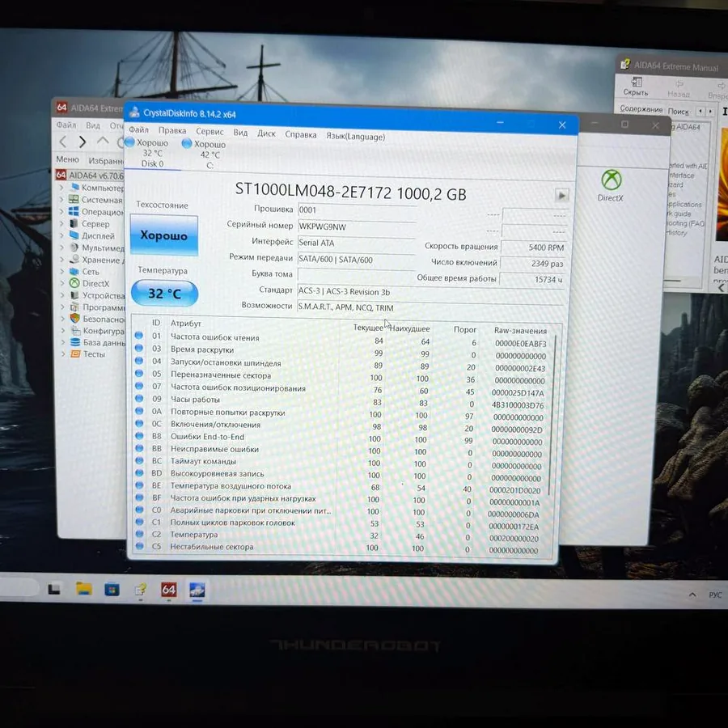Expand the Тесты node in AIDA64
728x728 pixels.
(62, 353)
